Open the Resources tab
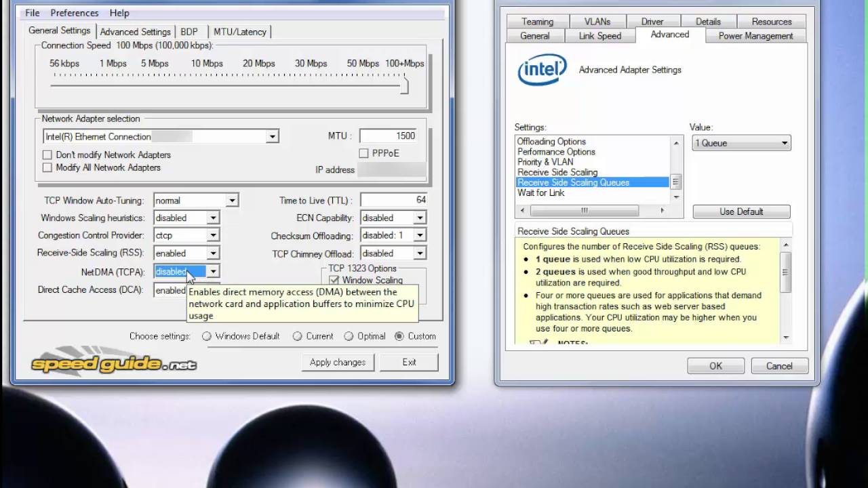 pos(772,22)
